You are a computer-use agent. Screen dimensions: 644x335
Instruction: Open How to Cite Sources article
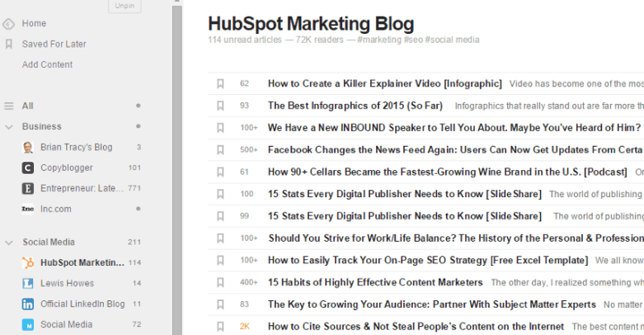coord(416,327)
